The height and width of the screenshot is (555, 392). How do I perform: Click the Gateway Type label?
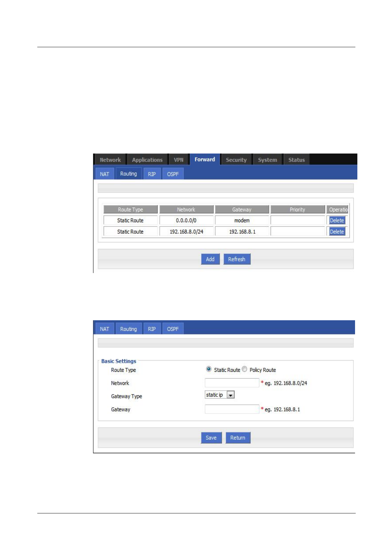coord(127,396)
